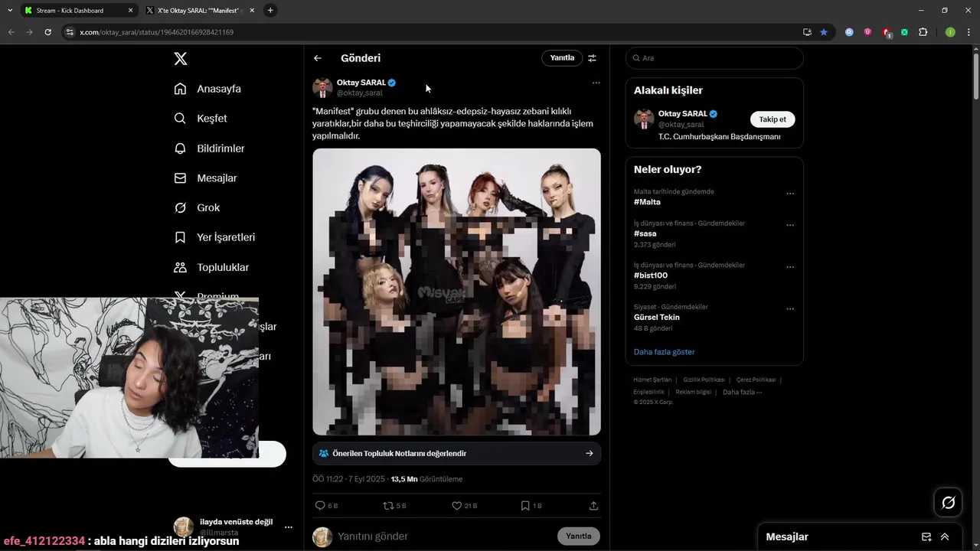Open Chrome three-dot menu
The image size is (980, 551).
tap(969, 32)
